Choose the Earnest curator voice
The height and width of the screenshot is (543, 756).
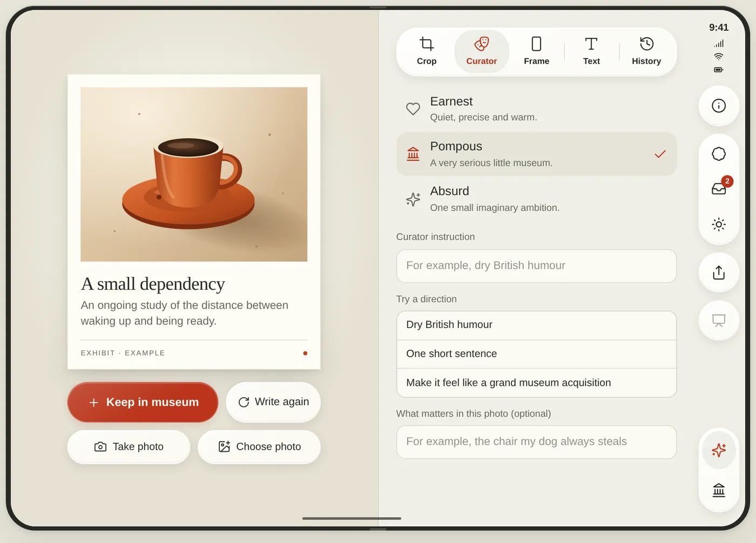536,109
